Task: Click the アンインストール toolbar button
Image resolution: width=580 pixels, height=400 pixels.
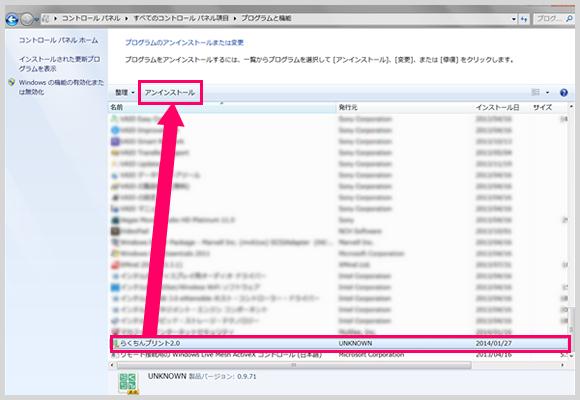Action: click(170, 93)
